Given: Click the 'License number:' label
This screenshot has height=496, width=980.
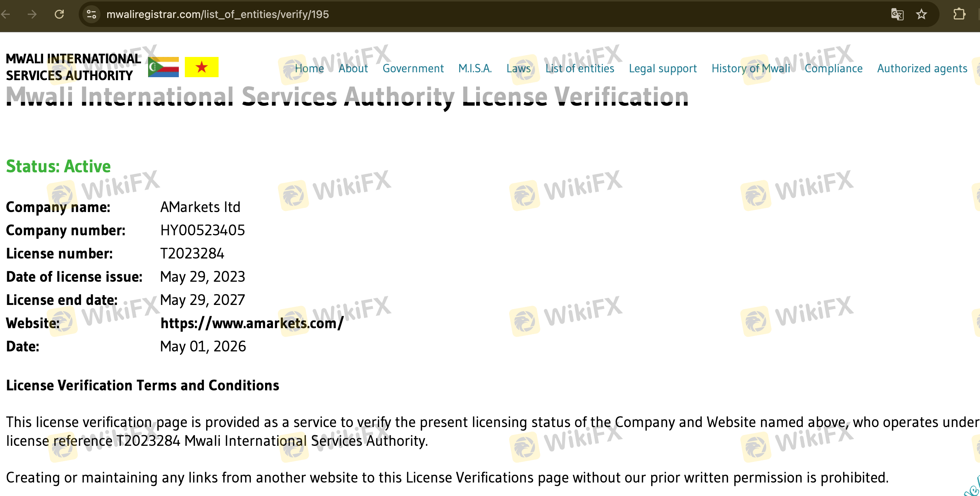Looking at the screenshot, I should coord(59,254).
